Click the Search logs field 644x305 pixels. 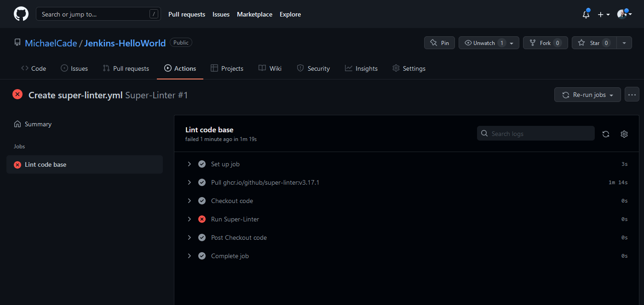pyautogui.click(x=536, y=134)
